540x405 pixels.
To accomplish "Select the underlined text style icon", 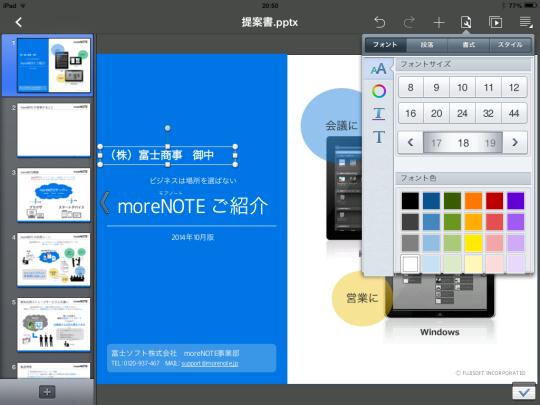I will pos(379,114).
